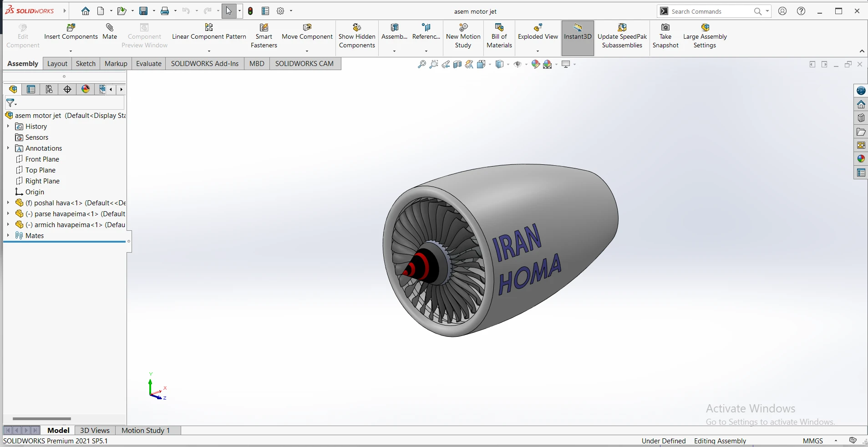Screen dimensions: 868x447
Task: Switch to the ConfigurationManager tab icon
Action: [49, 89]
